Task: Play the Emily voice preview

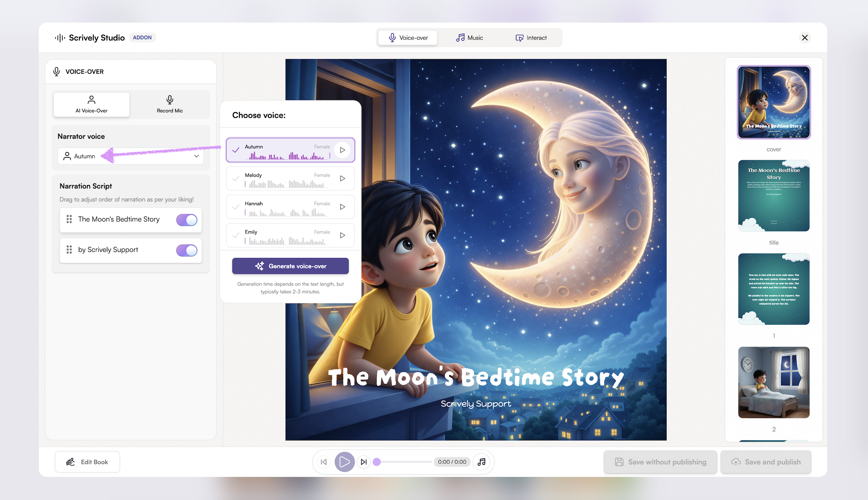Action: [342, 235]
